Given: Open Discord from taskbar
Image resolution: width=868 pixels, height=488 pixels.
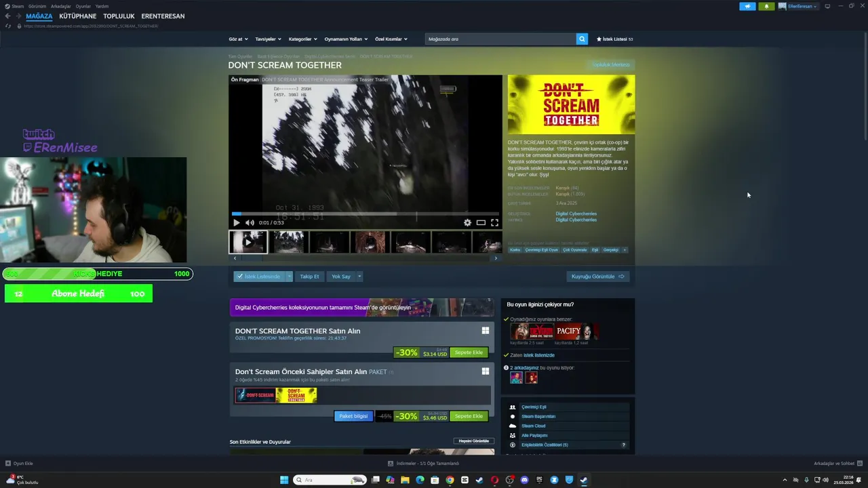Looking at the screenshot, I should click(x=524, y=480).
